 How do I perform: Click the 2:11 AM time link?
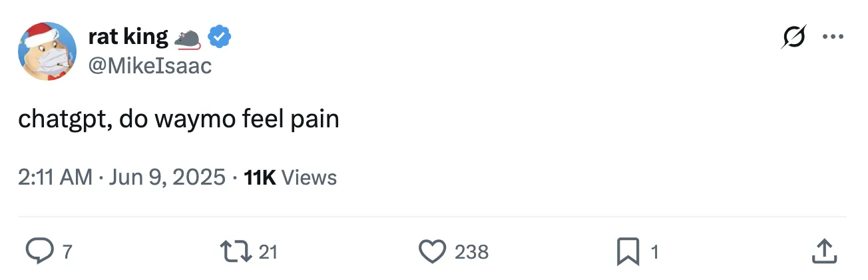(x=55, y=177)
